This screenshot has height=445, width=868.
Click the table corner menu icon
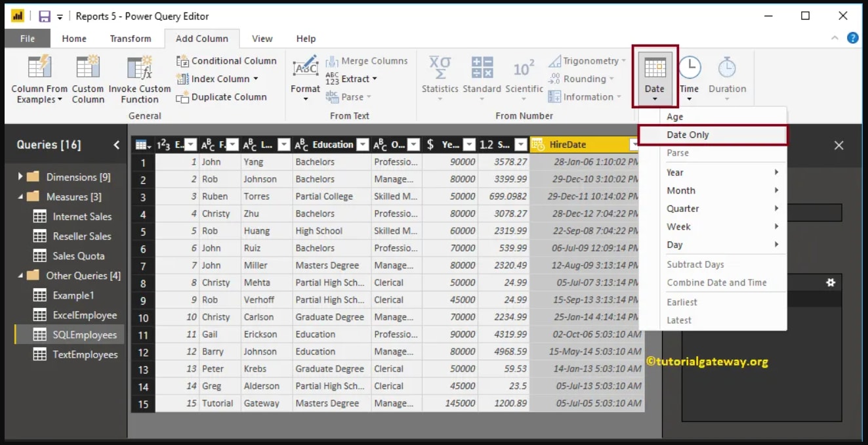143,145
